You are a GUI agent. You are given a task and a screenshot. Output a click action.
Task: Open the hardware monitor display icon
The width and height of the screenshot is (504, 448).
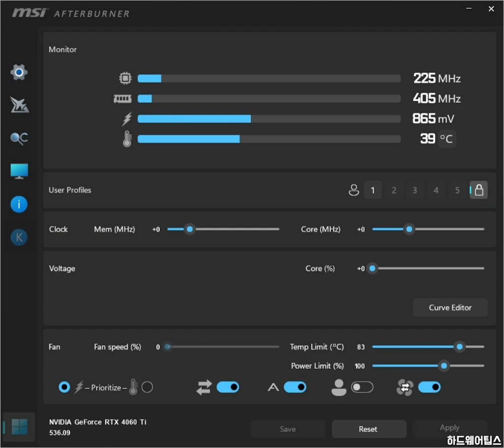point(19,171)
